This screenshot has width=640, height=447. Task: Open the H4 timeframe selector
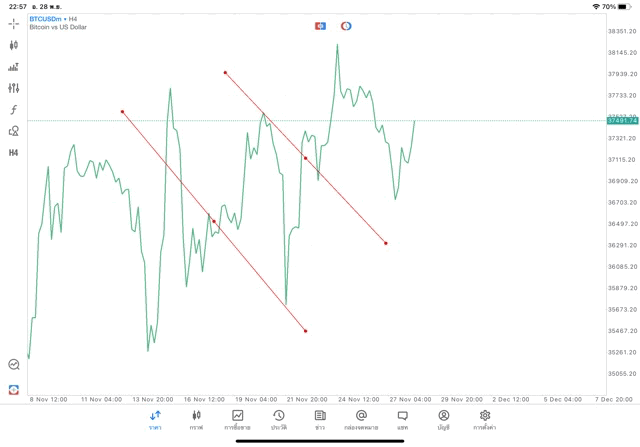tap(13, 153)
